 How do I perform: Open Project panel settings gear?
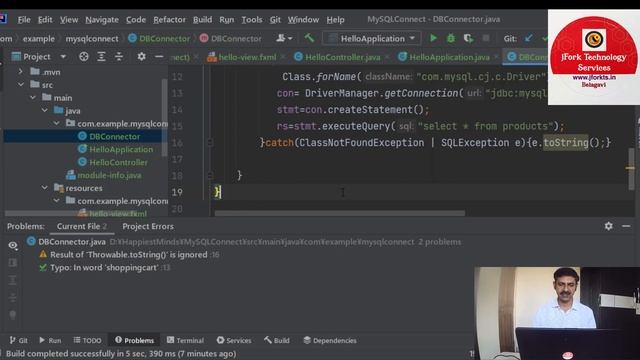pos(141,57)
